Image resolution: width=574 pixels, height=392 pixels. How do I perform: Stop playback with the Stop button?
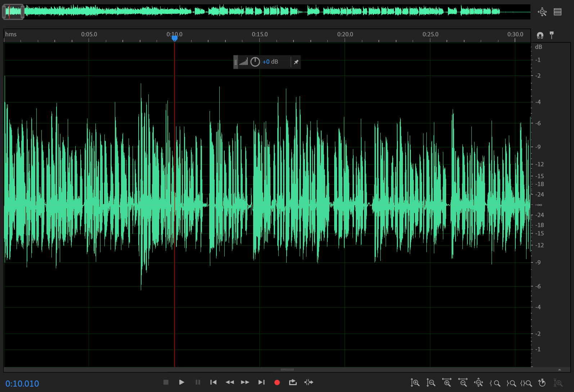[166, 382]
